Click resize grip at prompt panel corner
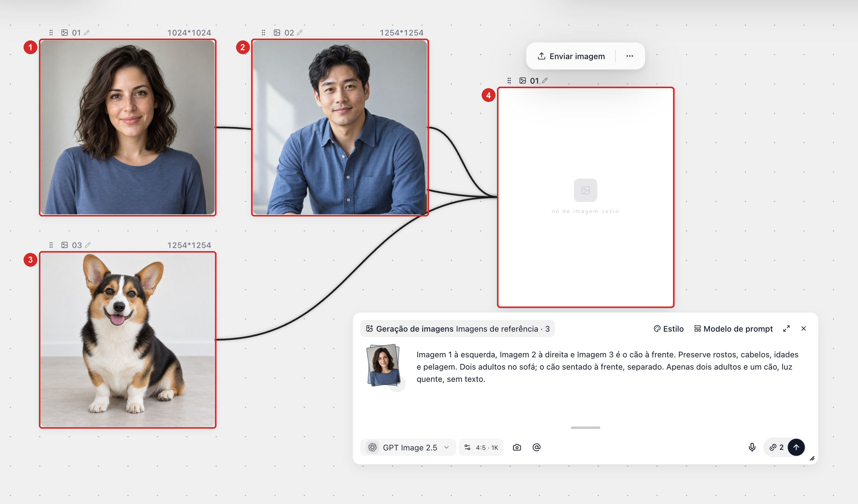858x504 pixels. (812, 458)
